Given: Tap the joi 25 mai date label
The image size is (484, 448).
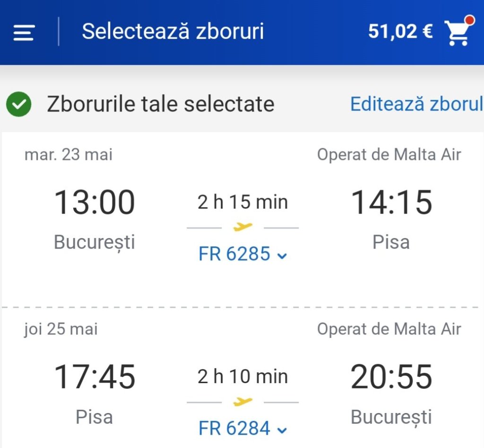Looking at the screenshot, I should [x=61, y=329].
